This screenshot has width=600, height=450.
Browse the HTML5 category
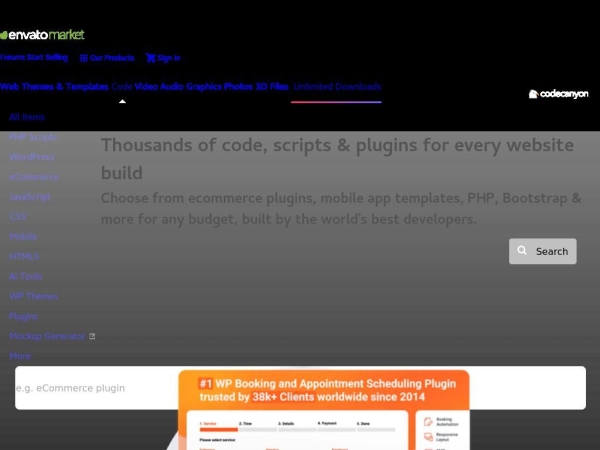coord(24,256)
